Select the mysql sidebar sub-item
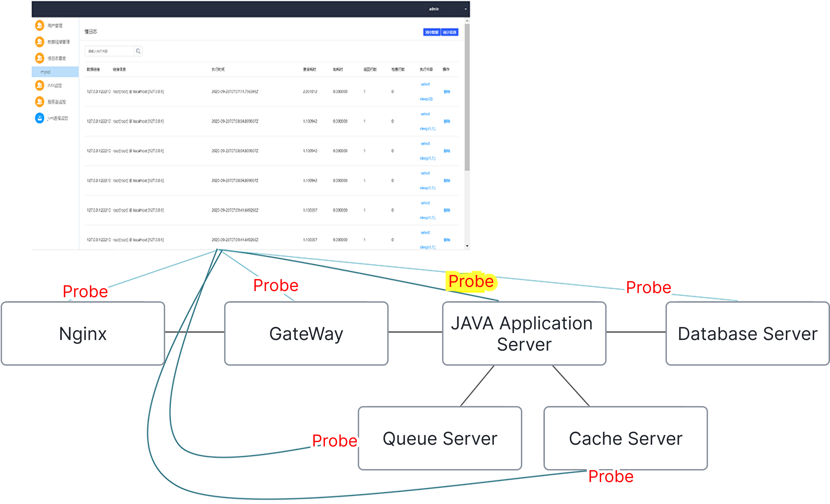830x504 pixels. tap(46, 72)
